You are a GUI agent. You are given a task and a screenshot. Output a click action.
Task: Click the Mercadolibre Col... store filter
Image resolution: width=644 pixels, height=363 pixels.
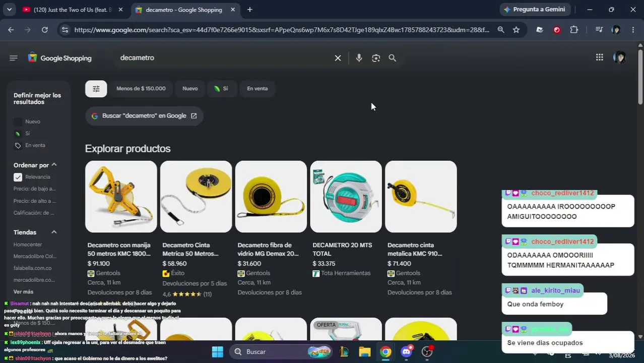35,256
